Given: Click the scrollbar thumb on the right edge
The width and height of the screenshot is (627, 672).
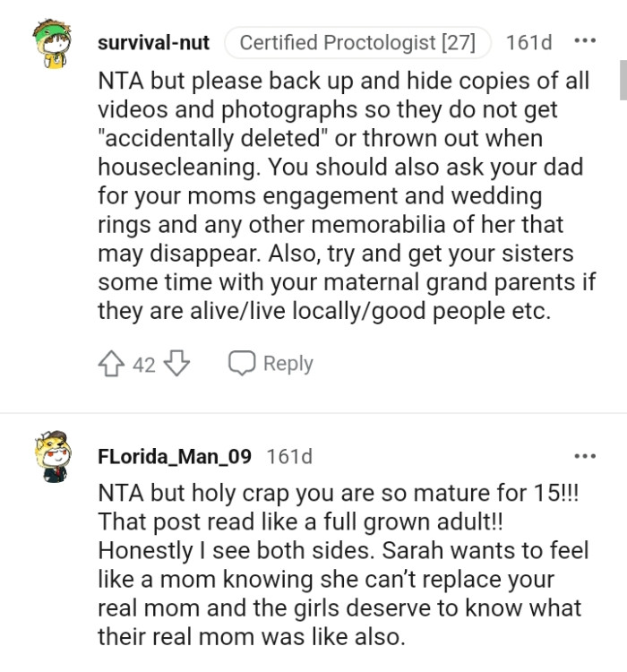Looking at the screenshot, I should (x=623, y=79).
